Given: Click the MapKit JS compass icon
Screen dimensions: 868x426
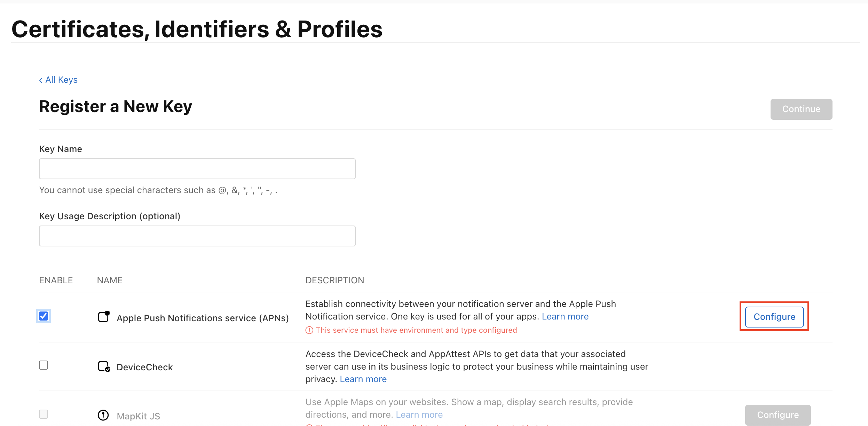Looking at the screenshot, I should coord(103,415).
